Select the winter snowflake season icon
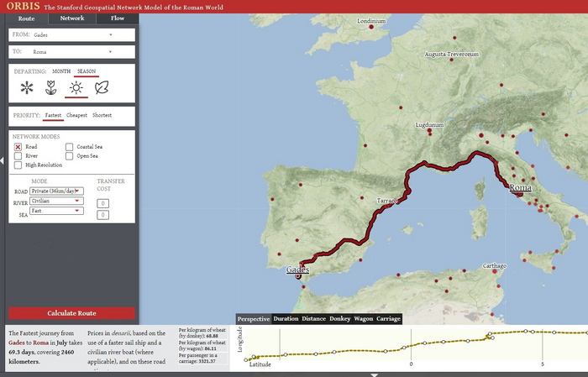The image size is (588, 377). click(27, 88)
